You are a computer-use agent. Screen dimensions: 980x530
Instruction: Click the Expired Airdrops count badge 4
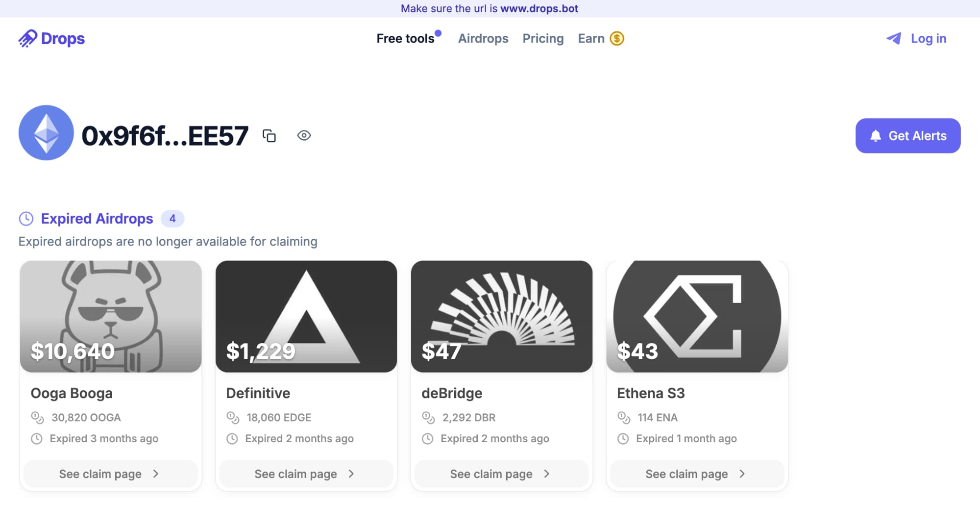pos(172,219)
